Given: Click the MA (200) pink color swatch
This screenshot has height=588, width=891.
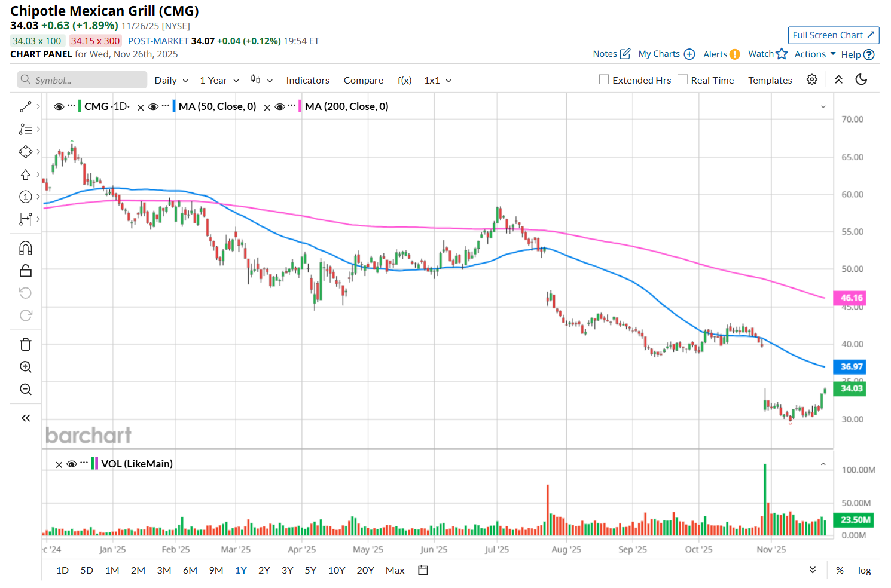Looking at the screenshot, I should pos(300,106).
